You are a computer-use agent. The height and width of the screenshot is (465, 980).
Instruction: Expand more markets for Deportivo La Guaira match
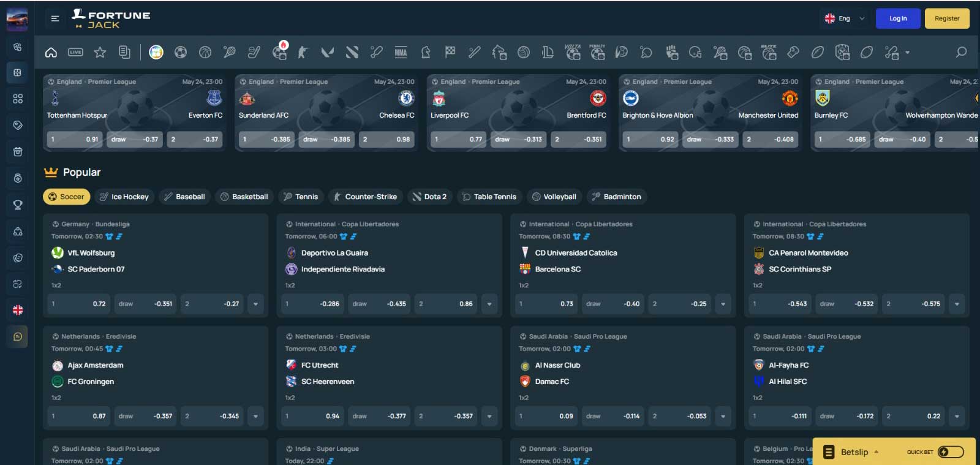(489, 304)
